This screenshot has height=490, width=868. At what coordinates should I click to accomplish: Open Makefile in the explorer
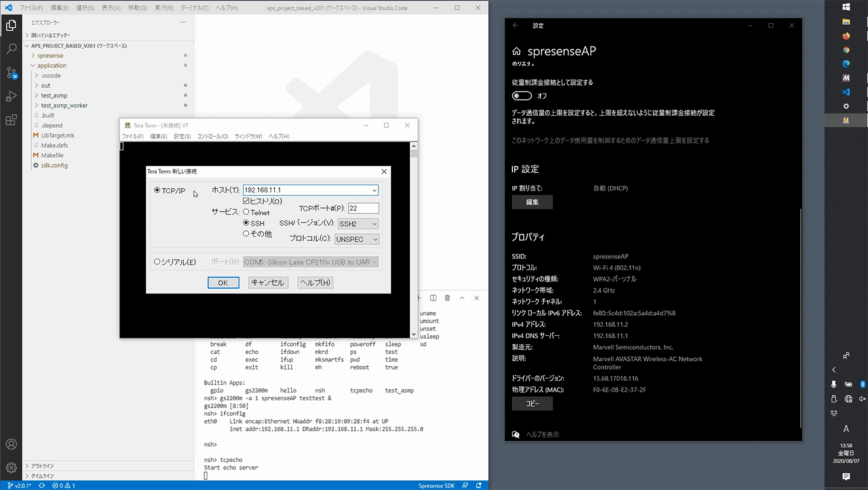52,155
